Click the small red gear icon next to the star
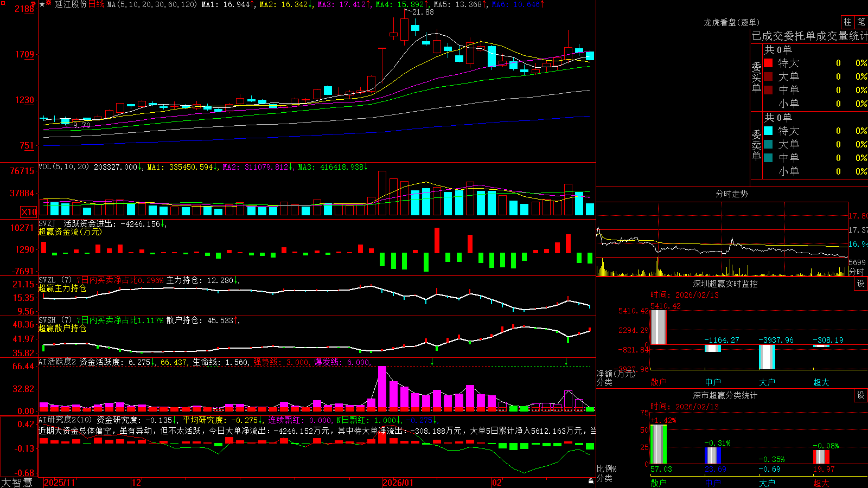 click(x=49, y=4)
